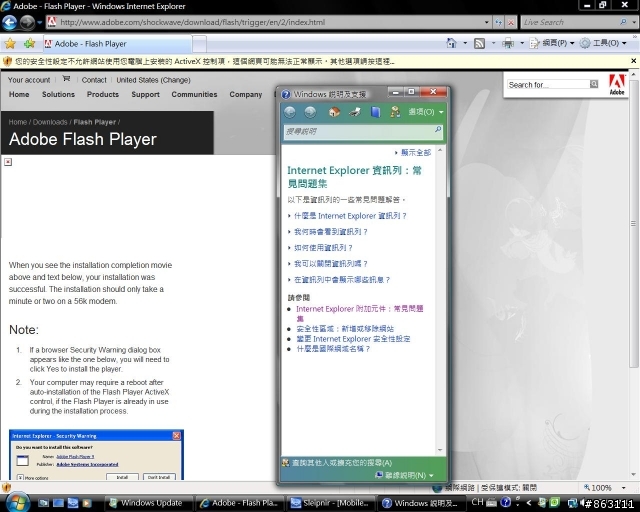Open the Print button dropdown arrow
This screenshot has width=640, height=512.
click(x=522, y=43)
